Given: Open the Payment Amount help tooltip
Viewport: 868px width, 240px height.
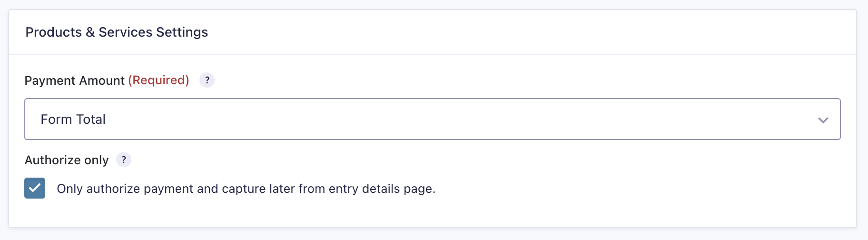Looking at the screenshot, I should [207, 80].
